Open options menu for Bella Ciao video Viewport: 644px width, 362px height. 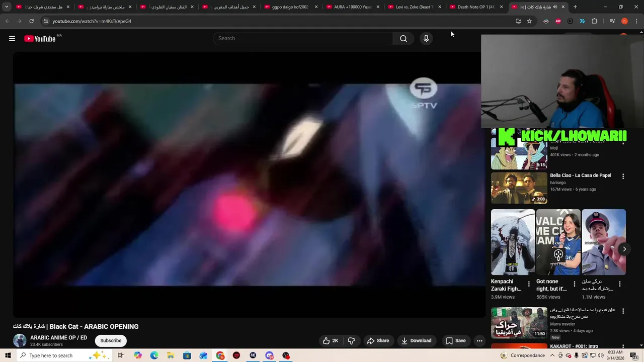point(623,176)
